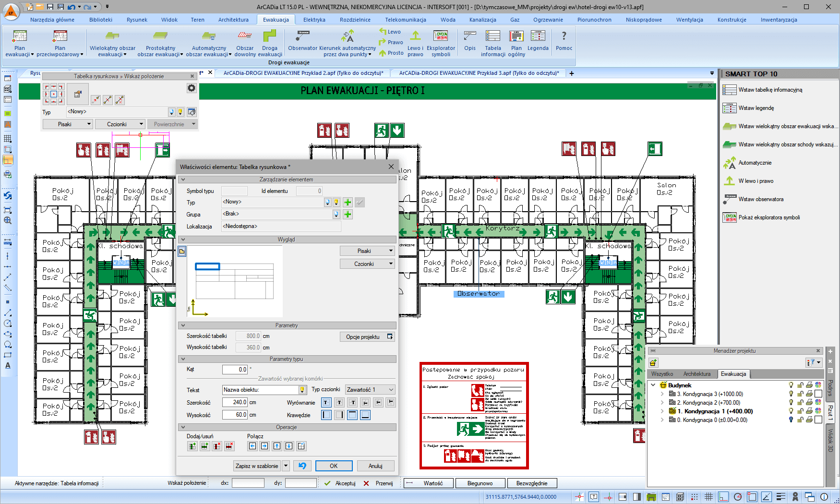840x504 pixels.
Task: Toggle the printer icon for Budynek
Action: click(809, 385)
